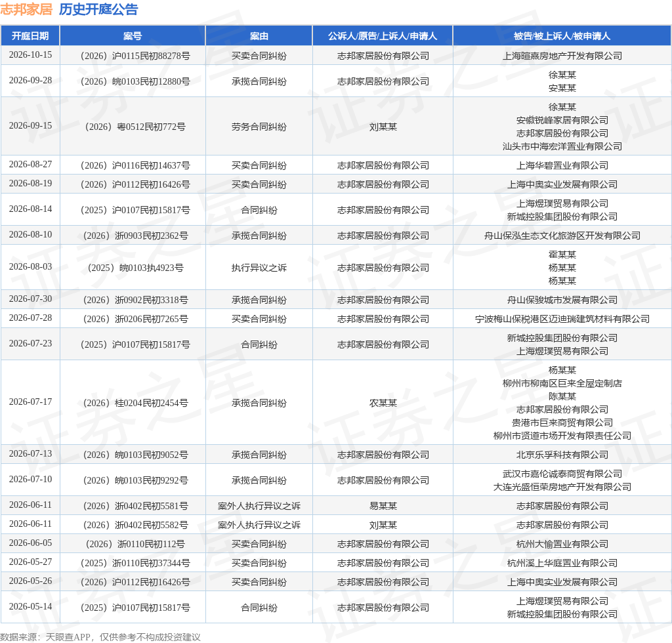Viewport: 672px width, 643px height.
Task: Select the 案号 column header
Action: point(133,36)
